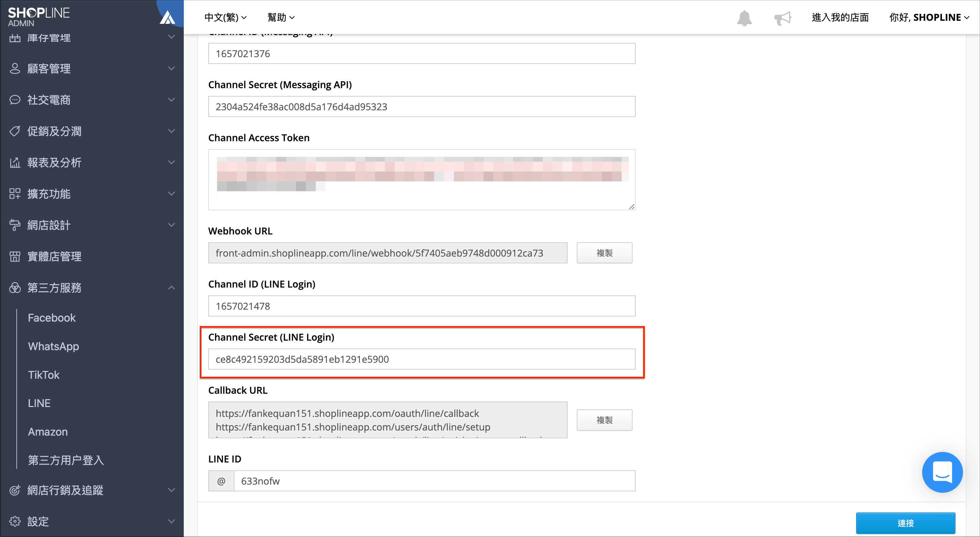This screenshot has height=537, width=980.
Task: Open the 第三方用户登入 submenu item
Action: 66,460
